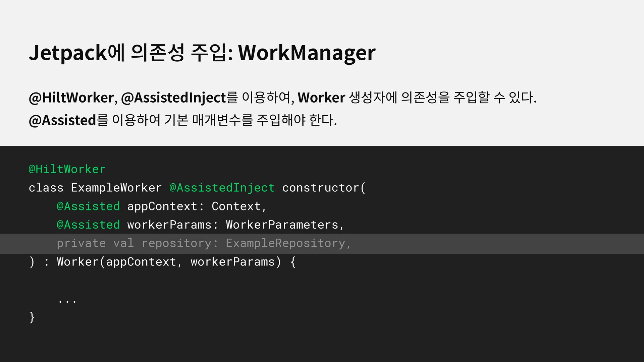Image resolution: width=644 pixels, height=362 pixels.
Task: Click the "Context" type after appContext
Action: [x=236, y=206]
